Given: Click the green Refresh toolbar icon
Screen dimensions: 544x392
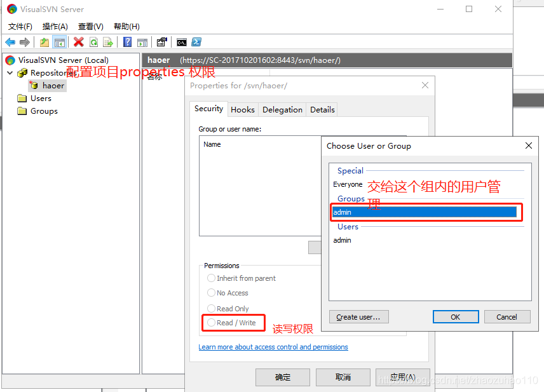Looking at the screenshot, I should tap(94, 43).
